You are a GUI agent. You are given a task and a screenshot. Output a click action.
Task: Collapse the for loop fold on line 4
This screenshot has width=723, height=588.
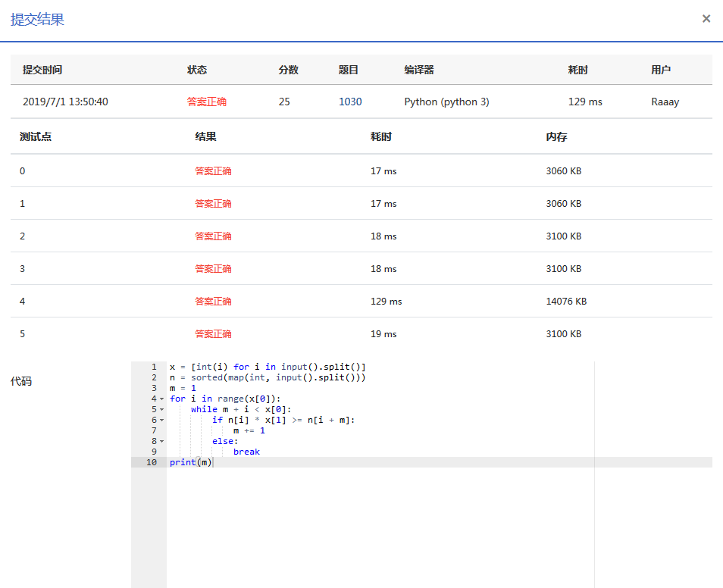[x=161, y=398]
